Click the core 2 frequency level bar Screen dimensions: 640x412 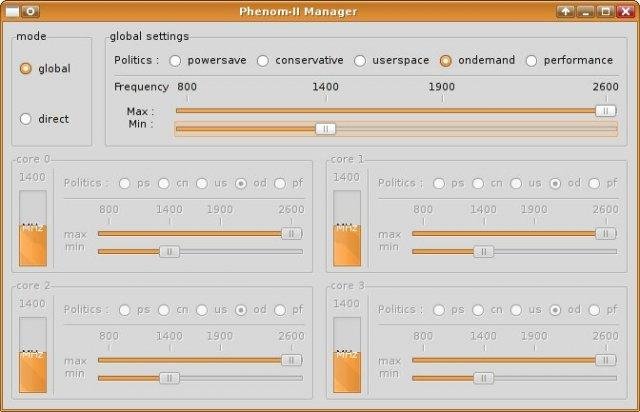point(33,355)
